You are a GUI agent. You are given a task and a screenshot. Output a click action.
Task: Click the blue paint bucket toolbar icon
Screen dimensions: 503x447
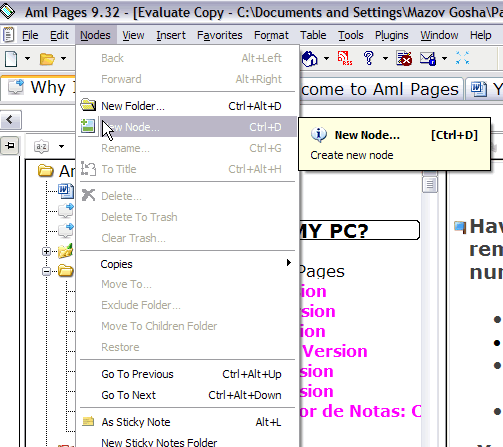point(310,59)
